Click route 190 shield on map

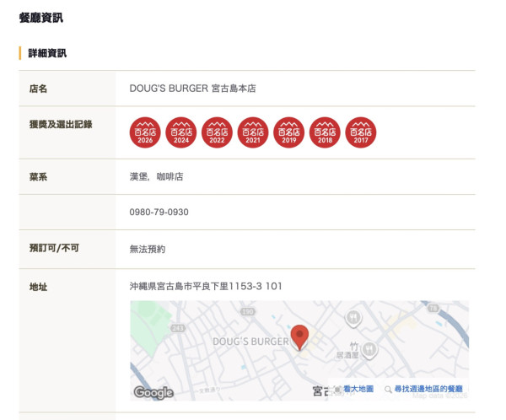click(x=248, y=311)
